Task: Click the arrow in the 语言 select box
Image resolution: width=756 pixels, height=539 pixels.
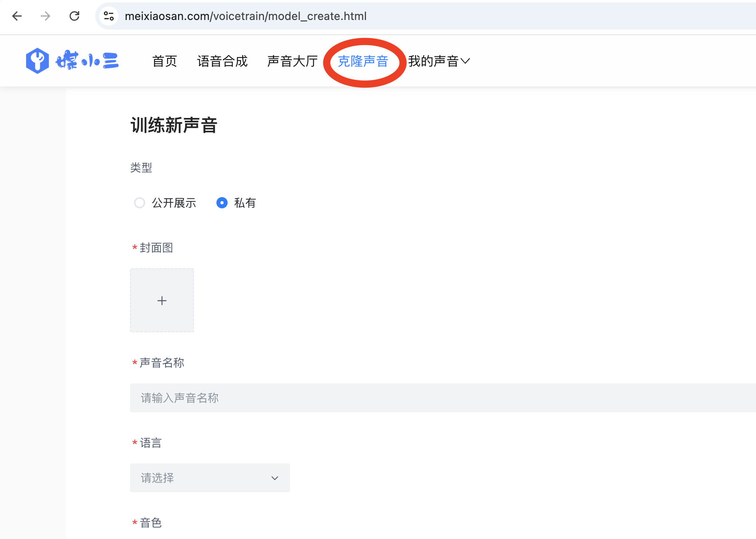Action: [x=275, y=478]
